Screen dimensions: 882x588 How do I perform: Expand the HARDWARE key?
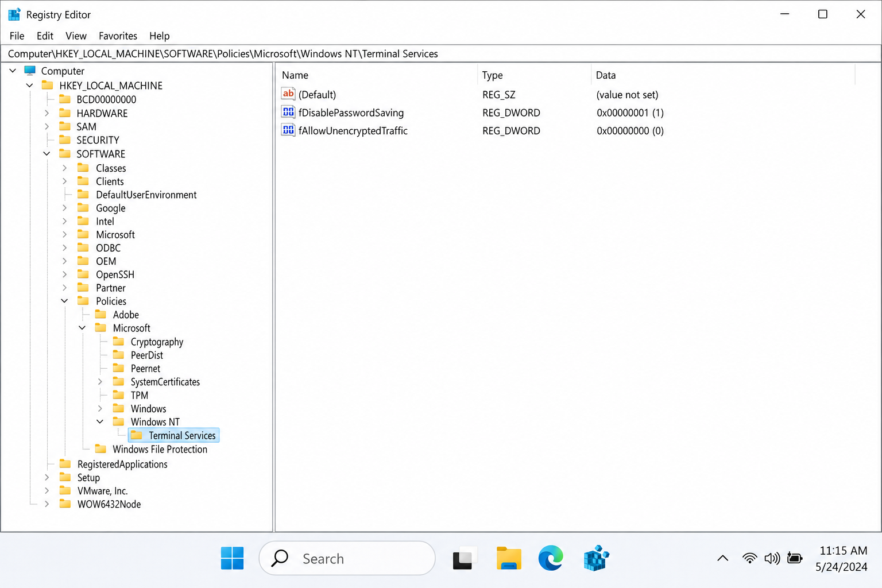[x=47, y=113]
